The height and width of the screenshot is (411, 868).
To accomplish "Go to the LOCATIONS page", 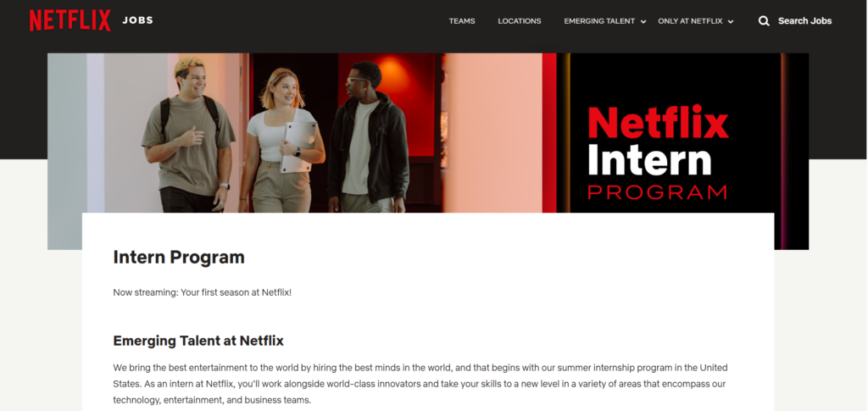I will pos(520,21).
